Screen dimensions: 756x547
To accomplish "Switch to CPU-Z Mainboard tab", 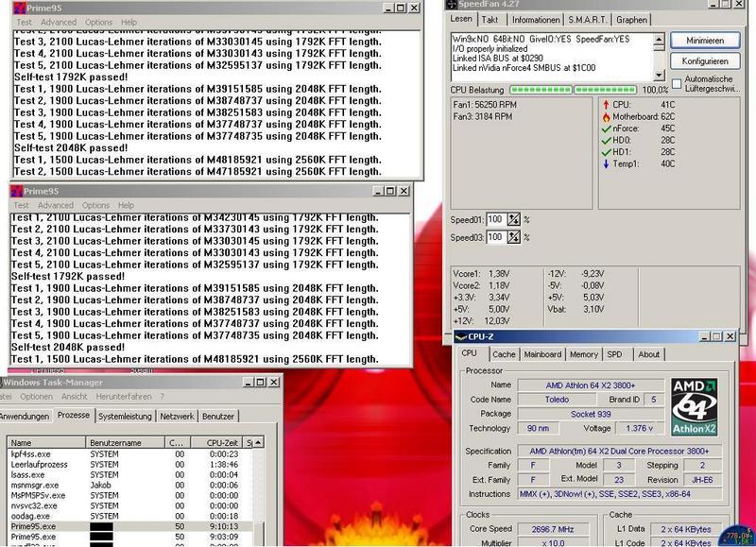I will point(542,354).
